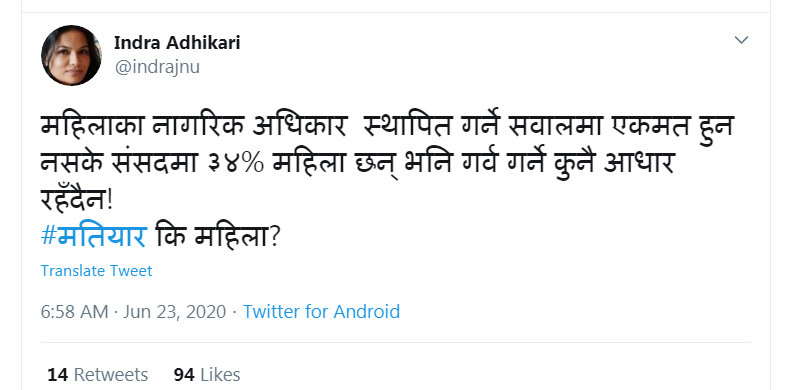Open Indra Adhikari's profile picture

pyautogui.click(x=71, y=55)
